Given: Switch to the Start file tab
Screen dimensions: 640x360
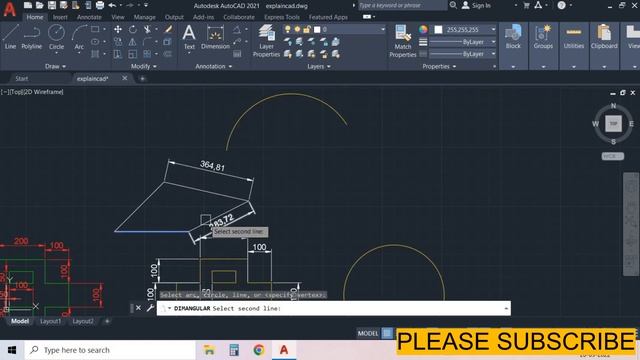Looking at the screenshot, I should click(x=22, y=78).
